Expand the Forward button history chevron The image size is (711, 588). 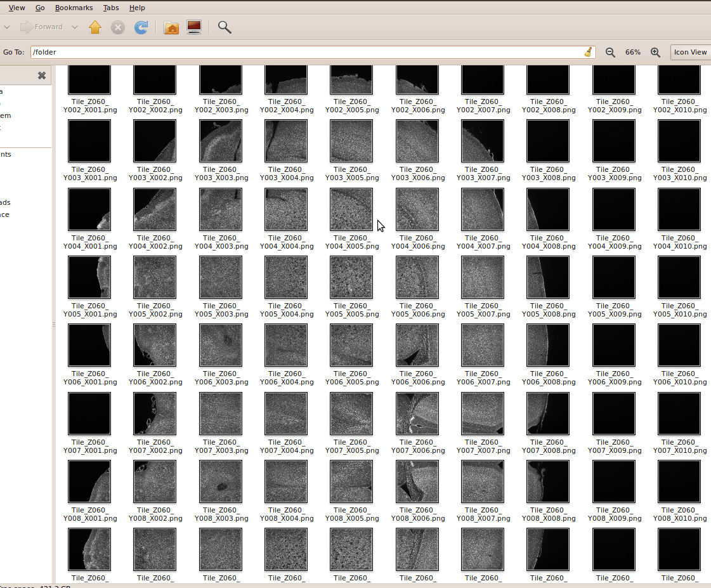(74, 27)
